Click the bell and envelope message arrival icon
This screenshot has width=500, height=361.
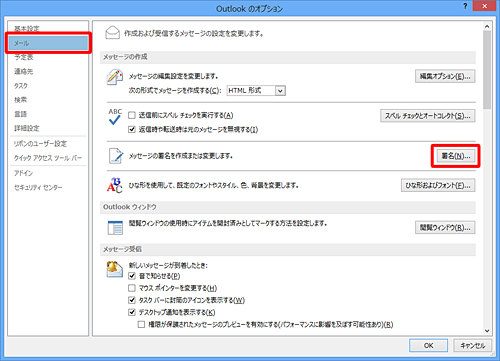pos(114,269)
